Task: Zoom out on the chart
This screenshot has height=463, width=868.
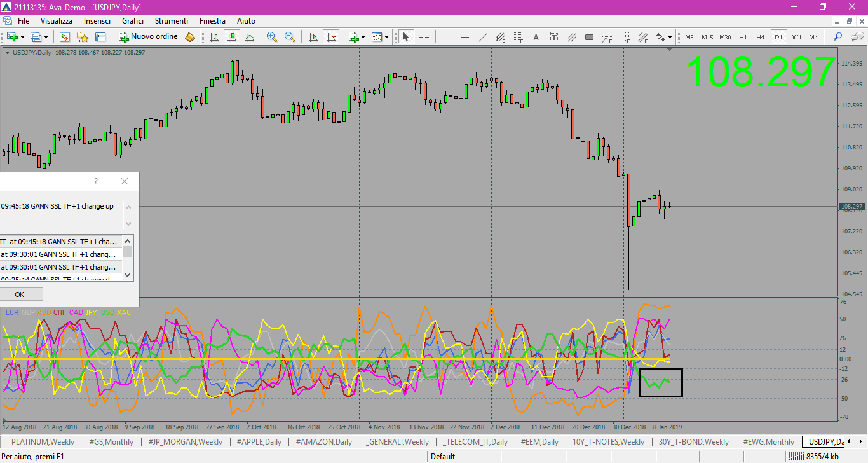Action: (x=290, y=37)
